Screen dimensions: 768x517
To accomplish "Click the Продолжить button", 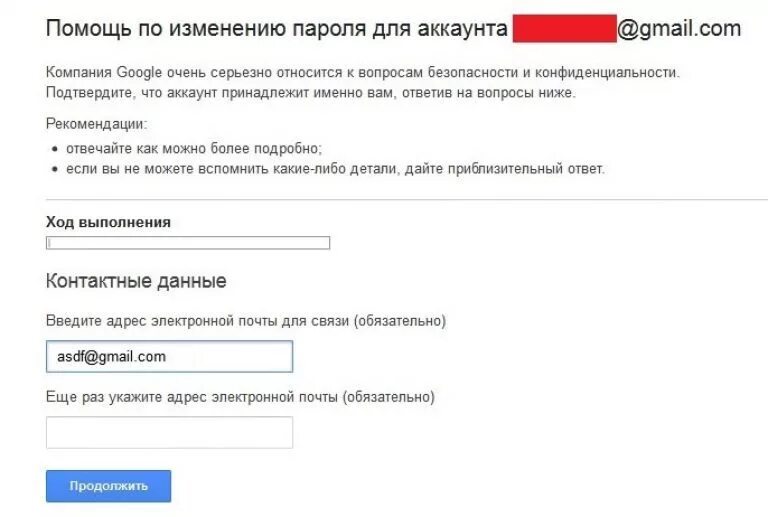I will click(108, 486).
